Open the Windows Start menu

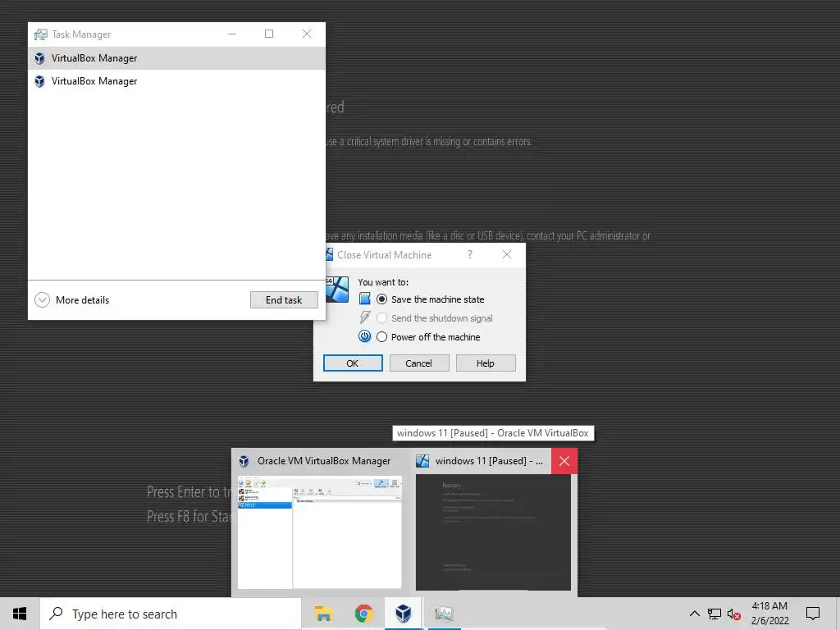click(20, 614)
